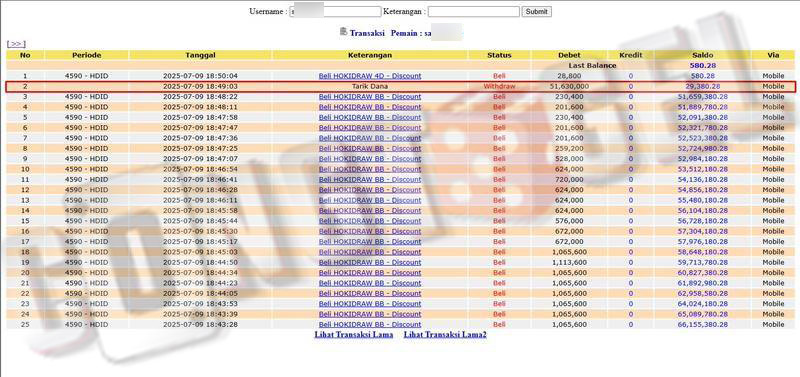Click the Periode column header
The width and height of the screenshot is (800, 377).
coord(87,55)
